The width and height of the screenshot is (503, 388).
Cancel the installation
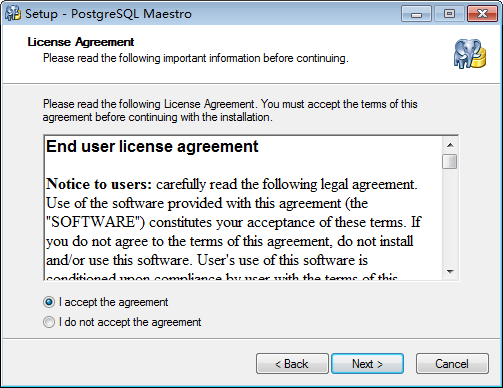tap(452, 364)
